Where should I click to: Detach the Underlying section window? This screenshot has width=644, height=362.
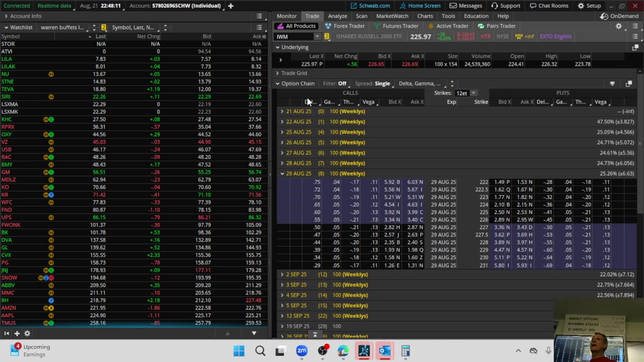[x=635, y=47]
